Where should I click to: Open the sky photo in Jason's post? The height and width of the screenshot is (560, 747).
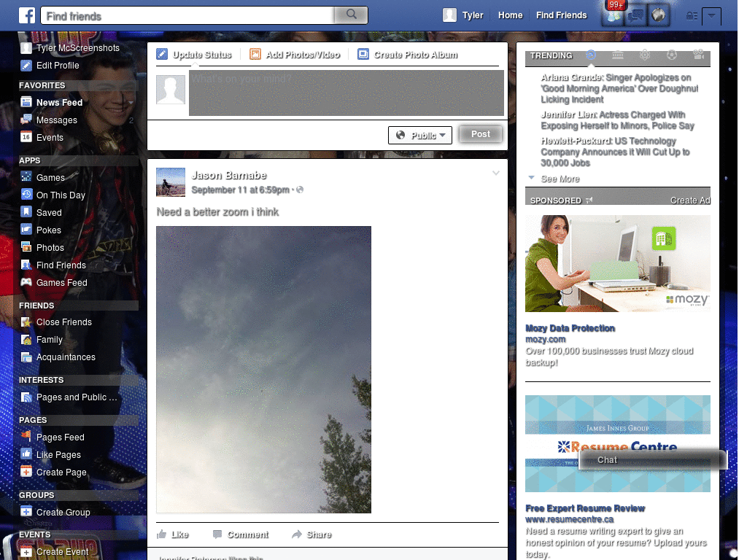[263, 368]
